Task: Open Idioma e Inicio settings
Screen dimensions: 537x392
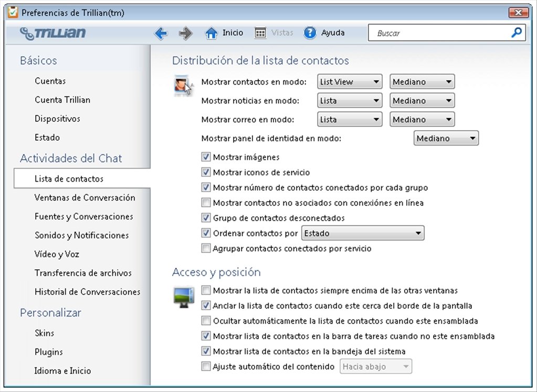Action: click(x=62, y=371)
